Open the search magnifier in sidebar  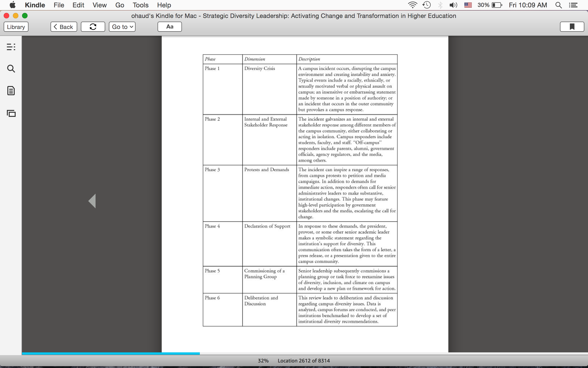[x=11, y=69]
